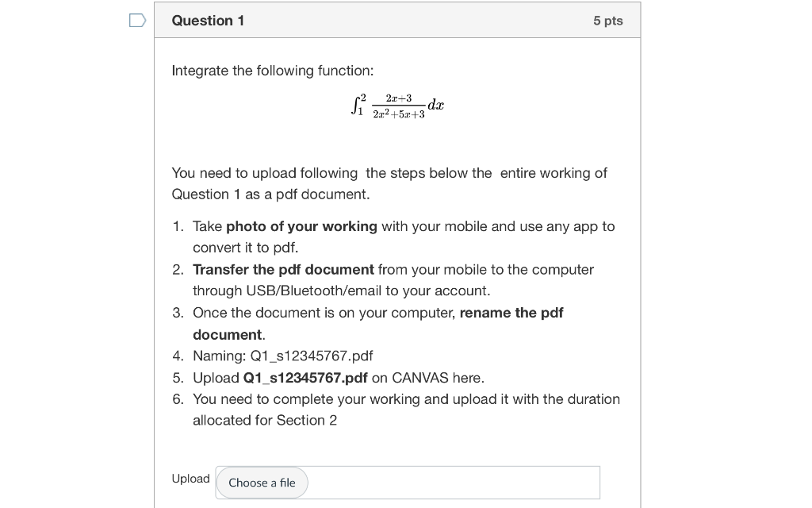812x508 pixels.
Task: Click the question panel border area
Action: pos(640,238)
